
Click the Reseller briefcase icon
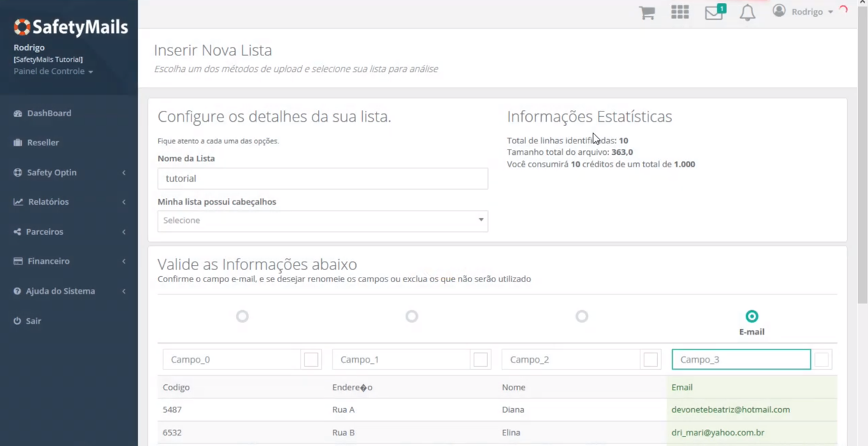click(18, 142)
